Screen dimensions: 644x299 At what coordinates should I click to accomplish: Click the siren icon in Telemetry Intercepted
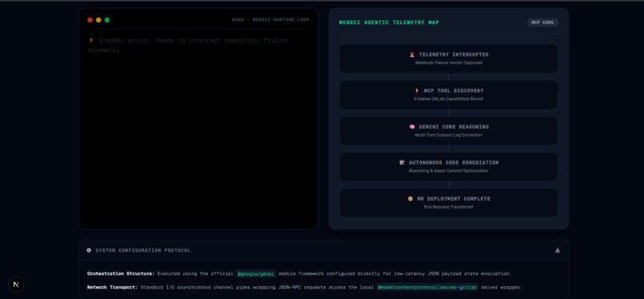[412, 54]
